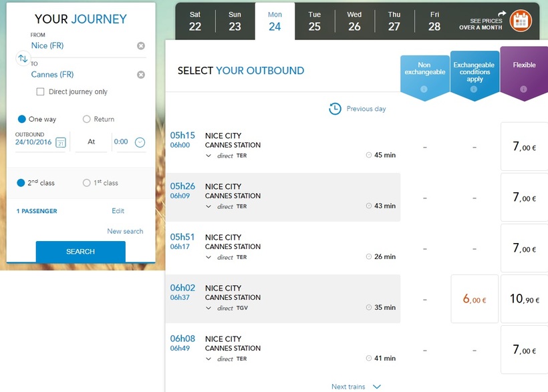This screenshot has width=548, height=392.
Task: Select the Return trip option
Action: [86, 120]
